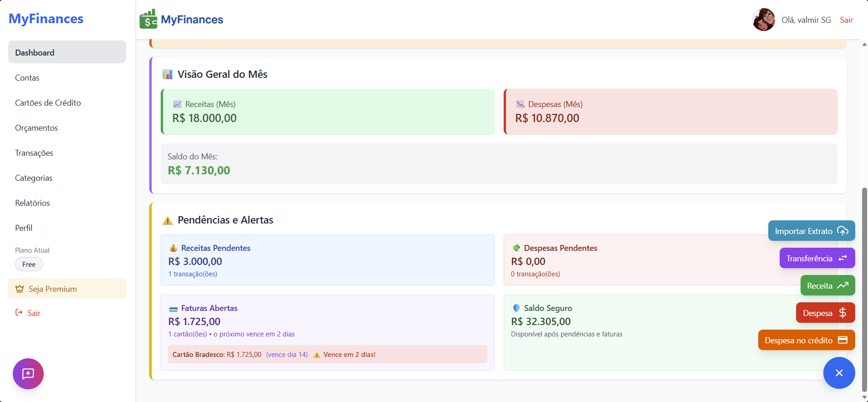
Task: Click the sidebar Sair logout icon
Action: (x=19, y=312)
